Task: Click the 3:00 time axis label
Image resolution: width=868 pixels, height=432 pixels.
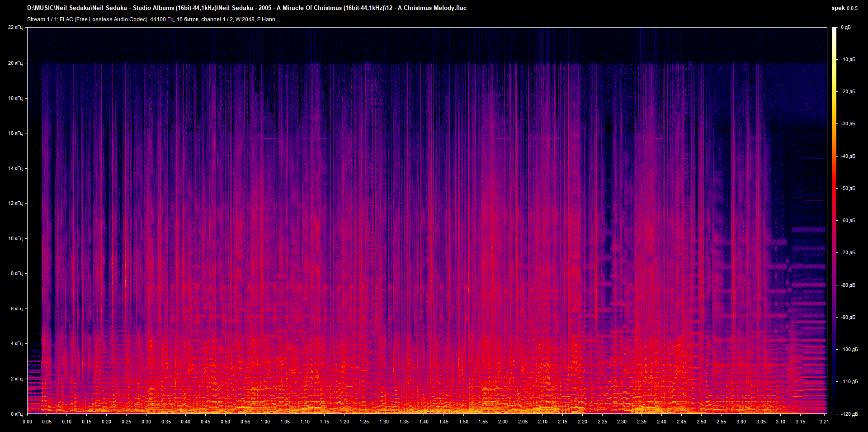Action: click(x=741, y=422)
